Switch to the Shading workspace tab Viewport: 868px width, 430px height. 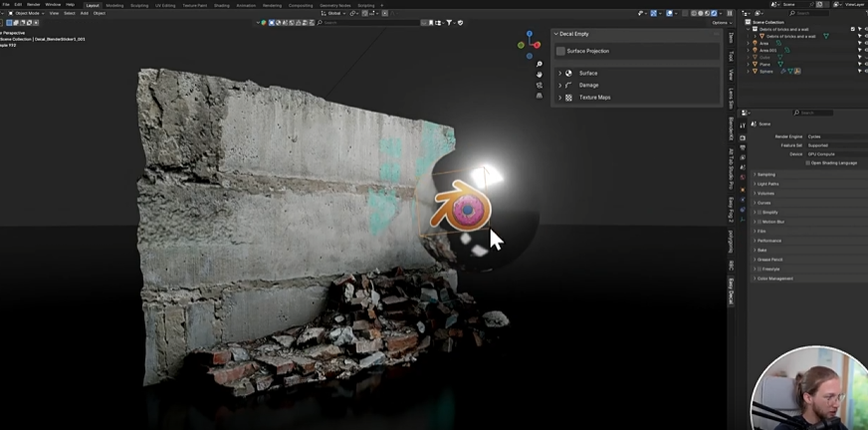(x=221, y=5)
